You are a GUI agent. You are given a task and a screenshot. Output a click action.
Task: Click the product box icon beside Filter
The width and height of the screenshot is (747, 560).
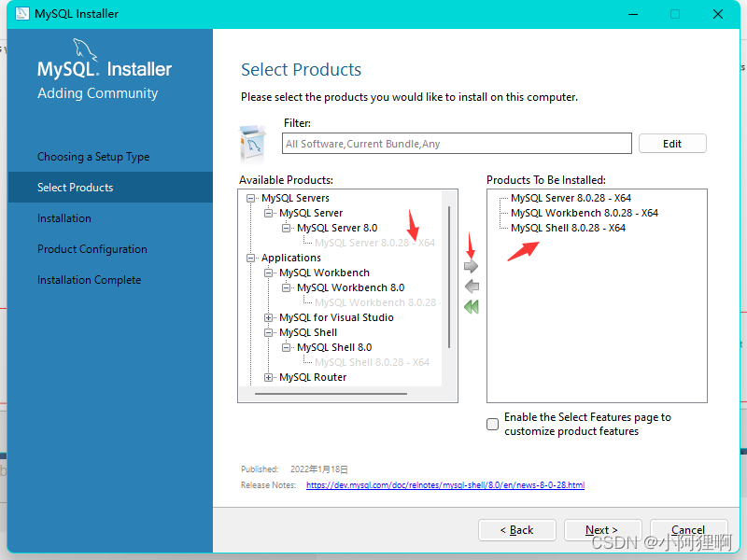[x=253, y=144]
